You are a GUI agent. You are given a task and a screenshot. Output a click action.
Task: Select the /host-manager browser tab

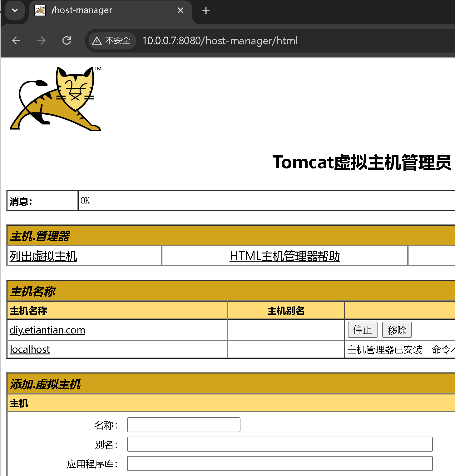click(x=110, y=11)
